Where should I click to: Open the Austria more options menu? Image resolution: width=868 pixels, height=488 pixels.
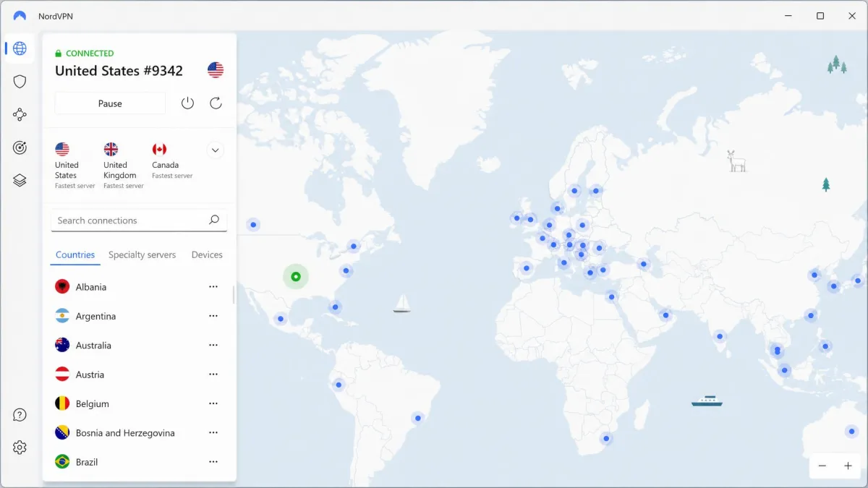pos(213,374)
